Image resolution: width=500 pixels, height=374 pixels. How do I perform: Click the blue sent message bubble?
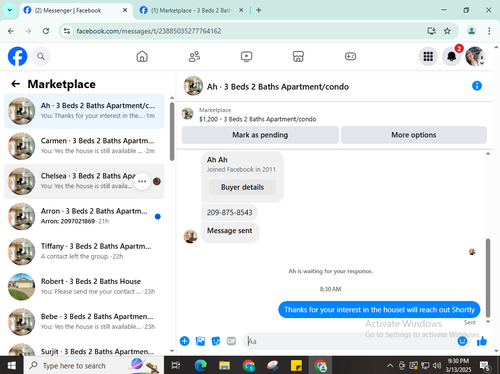(379, 310)
